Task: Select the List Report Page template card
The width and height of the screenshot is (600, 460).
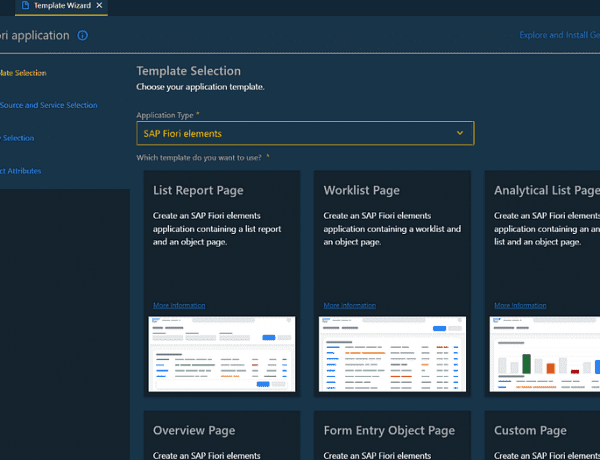Action: (224, 240)
